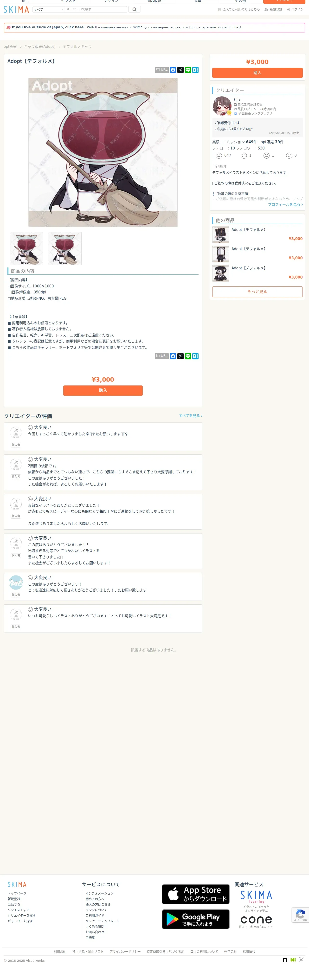Open クリエイターを探す footer link

click(22, 916)
